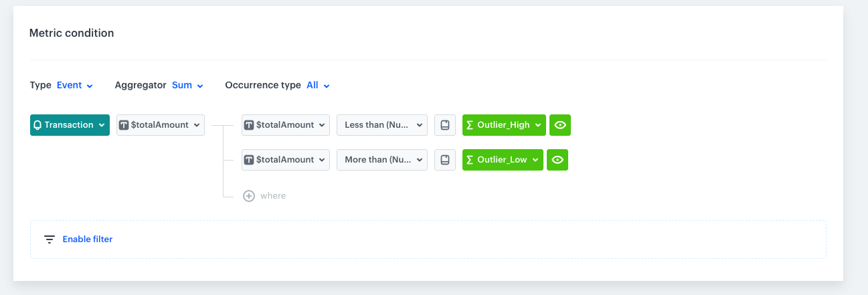Toggle the eye preview for Outlier_Low
This screenshot has height=295, width=868.
(x=557, y=160)
